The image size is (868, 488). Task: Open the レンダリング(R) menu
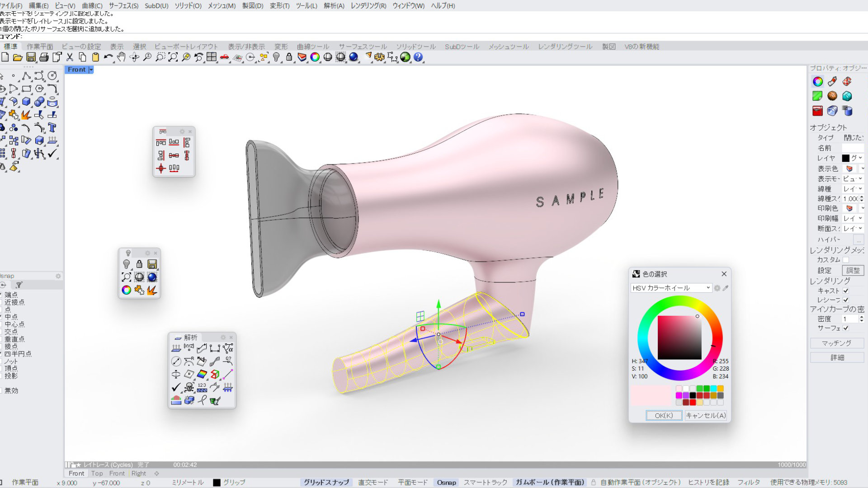tap(368, 6)
